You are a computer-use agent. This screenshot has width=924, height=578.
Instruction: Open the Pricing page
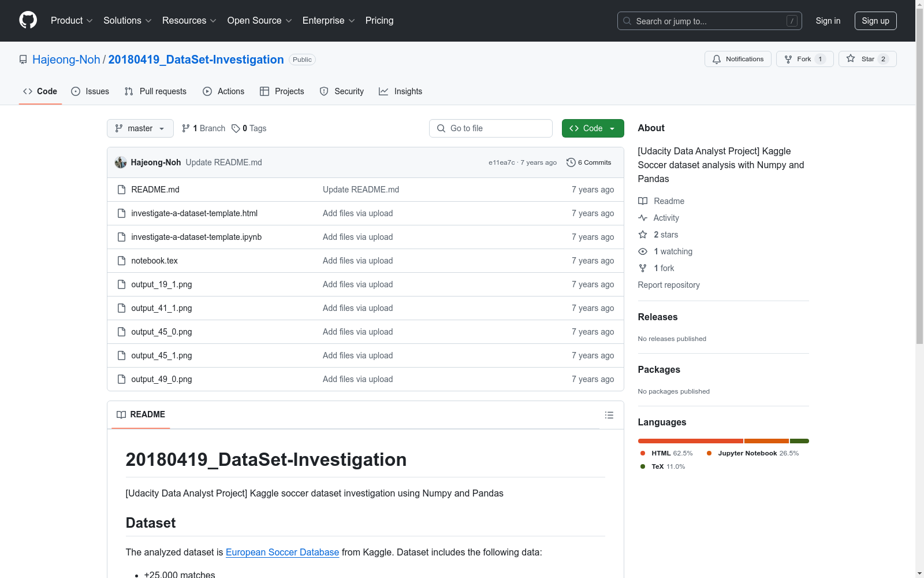click(379, 20)
